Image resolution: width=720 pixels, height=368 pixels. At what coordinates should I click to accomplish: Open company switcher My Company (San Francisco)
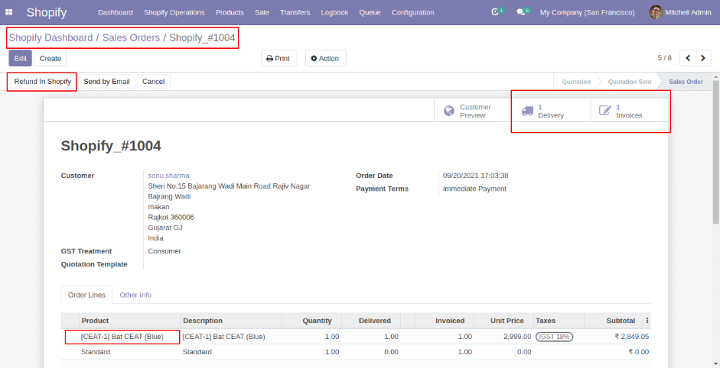tap(587, 12)
